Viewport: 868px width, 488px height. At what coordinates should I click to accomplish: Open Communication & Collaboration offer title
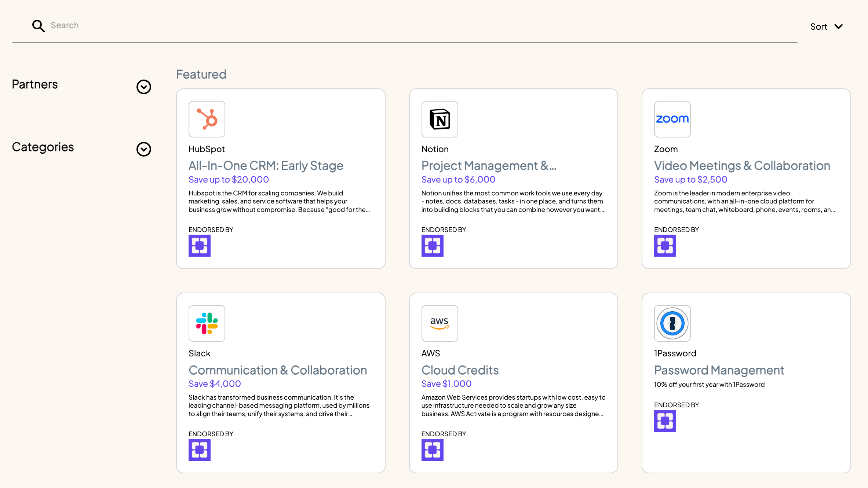tap(277, 370)
